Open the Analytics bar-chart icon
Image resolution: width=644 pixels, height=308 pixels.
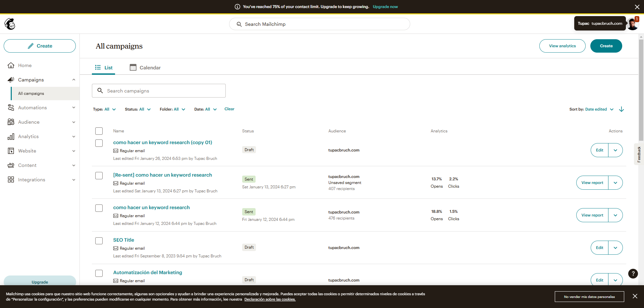[11, 136]
